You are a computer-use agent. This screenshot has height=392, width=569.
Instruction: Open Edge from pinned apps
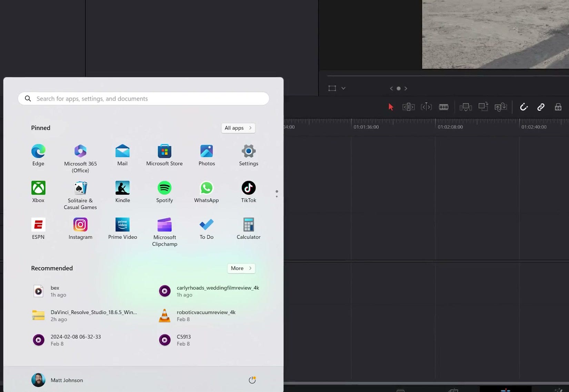(x=38, y=155)
